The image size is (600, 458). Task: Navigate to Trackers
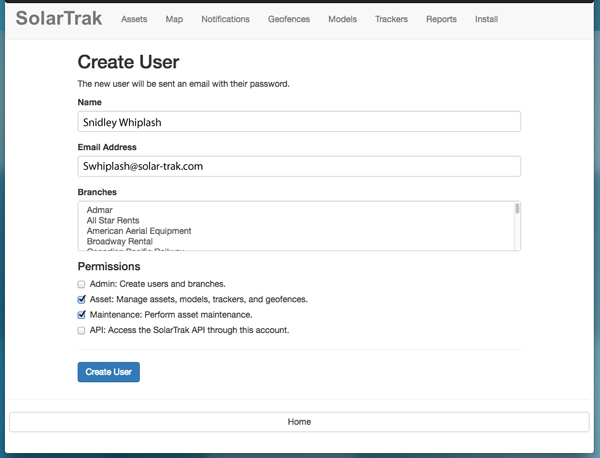391,19
